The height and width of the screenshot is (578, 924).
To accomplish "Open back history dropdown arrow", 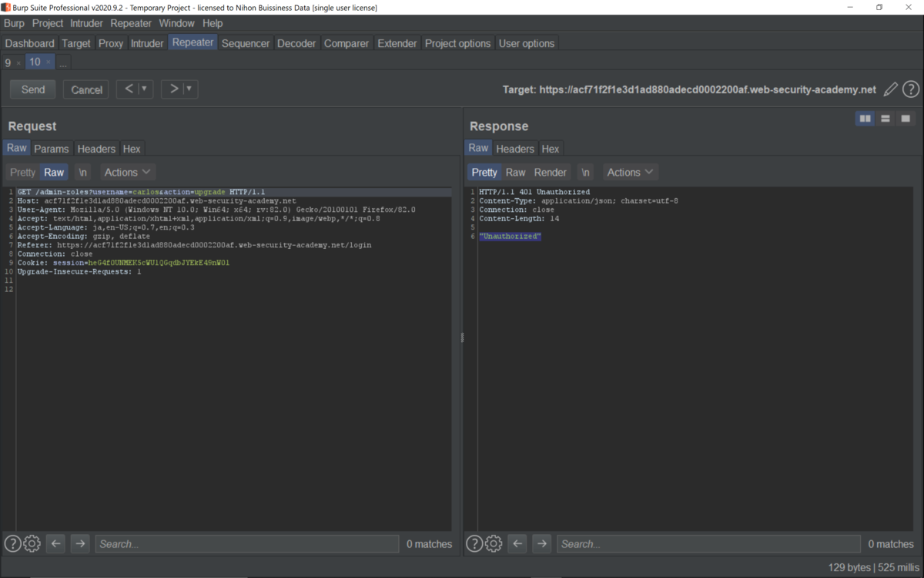I will point(145,89).
